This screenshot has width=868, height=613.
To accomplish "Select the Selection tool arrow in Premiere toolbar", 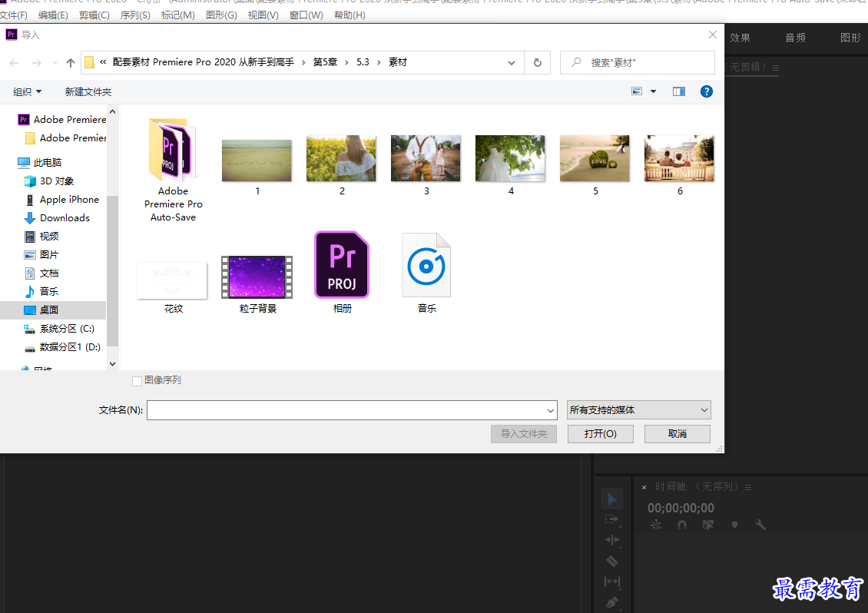I will 611,499.
